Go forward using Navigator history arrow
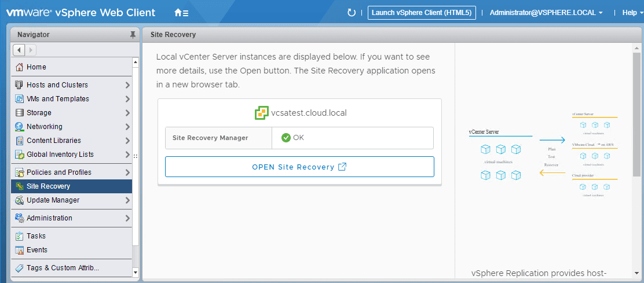Image resolution: width=644 pixels, height=283 pixels. (30, 50)
